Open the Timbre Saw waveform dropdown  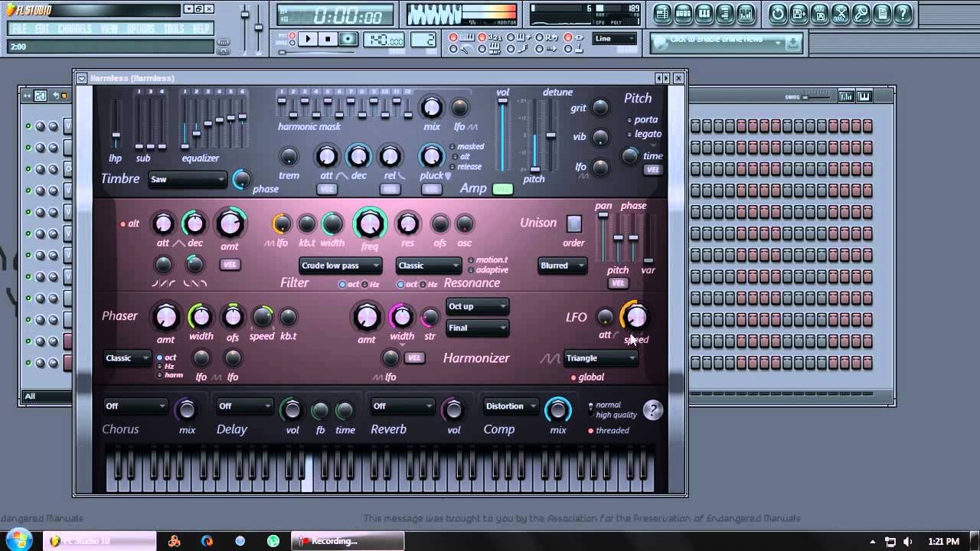pos(188,179)
